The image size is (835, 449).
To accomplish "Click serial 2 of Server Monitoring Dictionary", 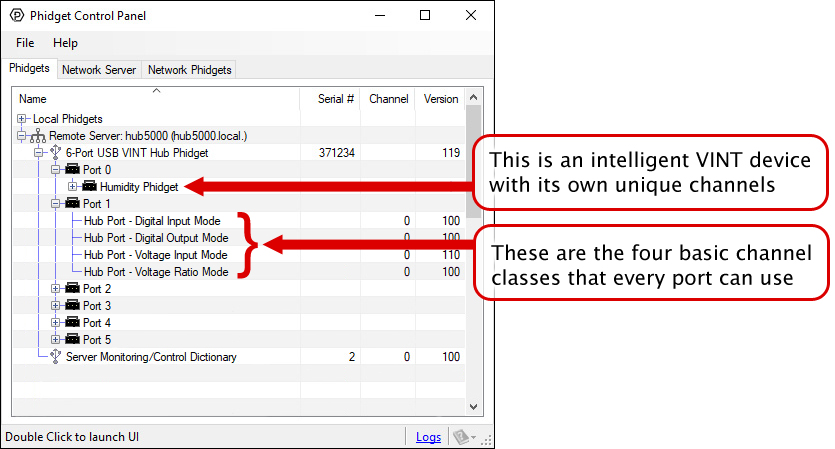I will click(351, 357).
